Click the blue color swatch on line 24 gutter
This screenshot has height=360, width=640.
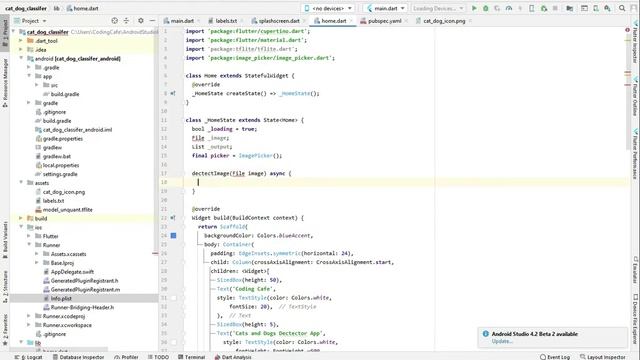tap(173, 236)
